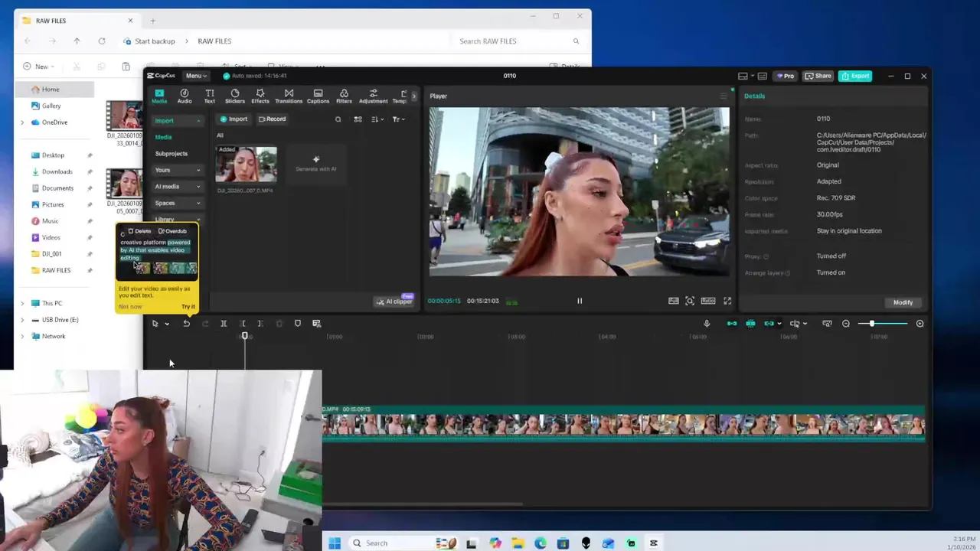Click the shortcut keyboard icon in title bar

[763, 76]
